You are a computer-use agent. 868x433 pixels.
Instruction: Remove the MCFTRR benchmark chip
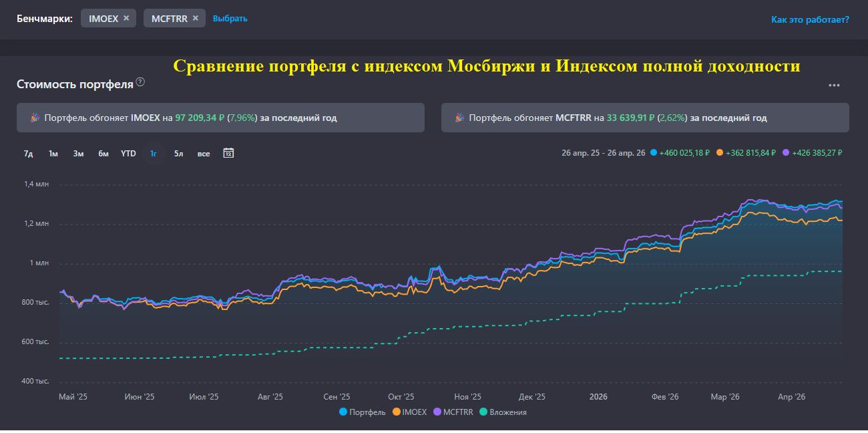pos(195,19)
